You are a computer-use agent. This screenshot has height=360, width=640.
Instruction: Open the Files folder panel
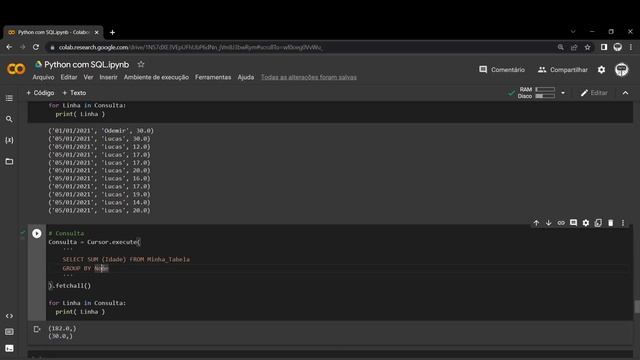9,161
